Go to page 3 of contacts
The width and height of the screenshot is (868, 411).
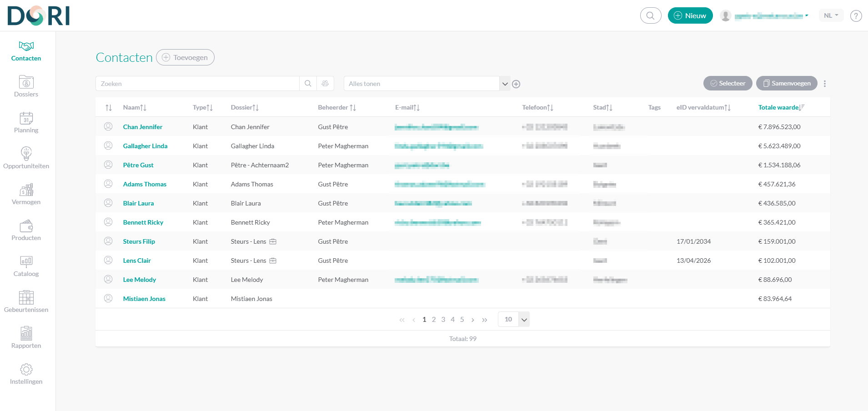tap(443, 320)
